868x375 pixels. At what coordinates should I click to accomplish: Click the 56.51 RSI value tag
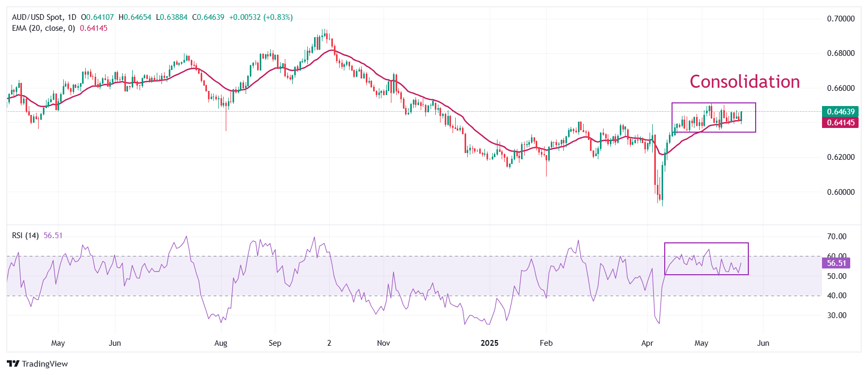[x=836, y=263]
